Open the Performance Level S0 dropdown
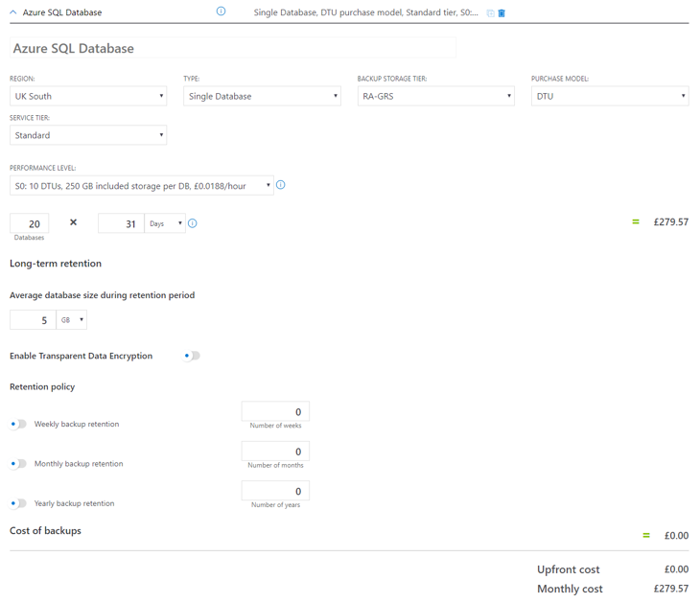 pos(142,186)
